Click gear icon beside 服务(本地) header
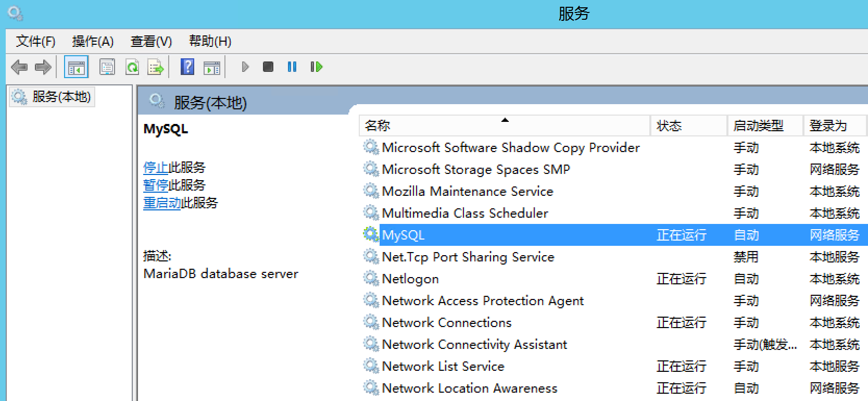Viewport: 868px width, 401px height. point(157,101)
